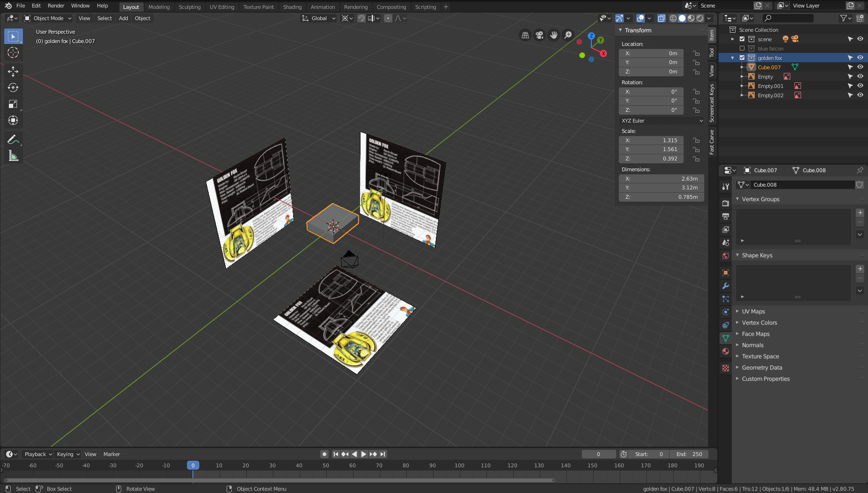Viewport: 868px width, 493px height.
Task: Expand the UV Maps panel
Action: pos(753,312)
